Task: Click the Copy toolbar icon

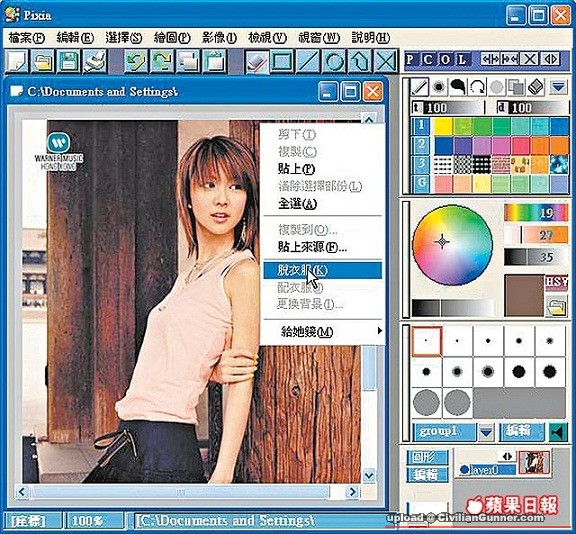Action: pyautogui.click(x=189, y=61)
